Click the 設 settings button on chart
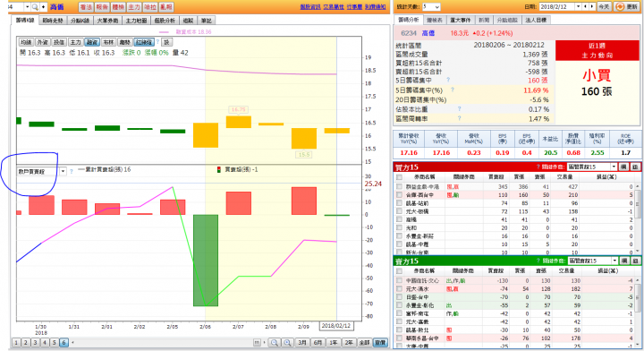Viewport: 644px width, 351px height. (166, 42)
